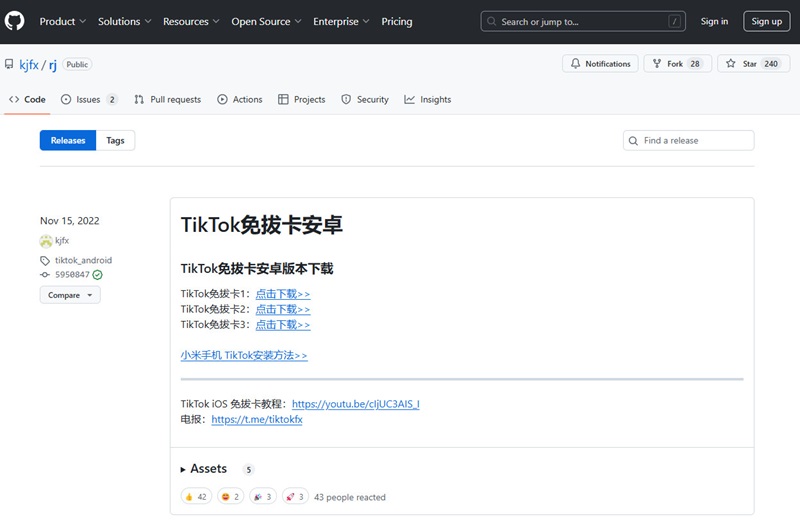The image size is (800, 524).
Task: Switch to the Issues tab
Action: (x=89, y=99)
